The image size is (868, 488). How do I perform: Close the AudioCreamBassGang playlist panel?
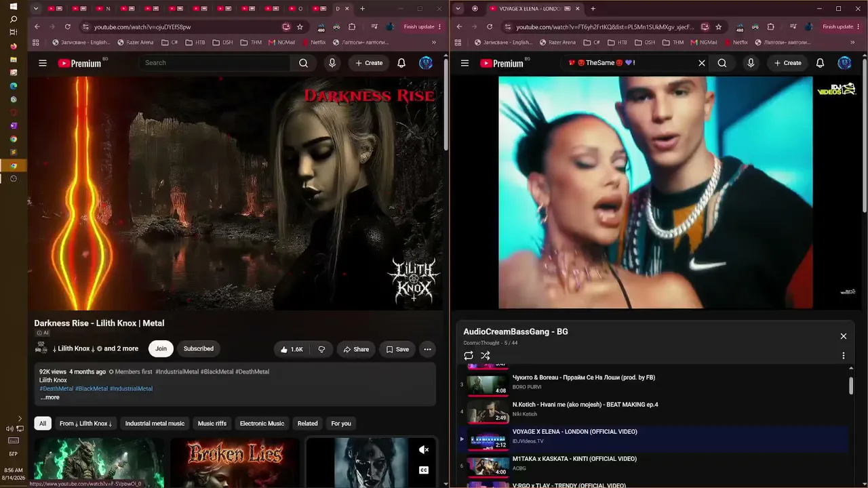pos(844,336)
